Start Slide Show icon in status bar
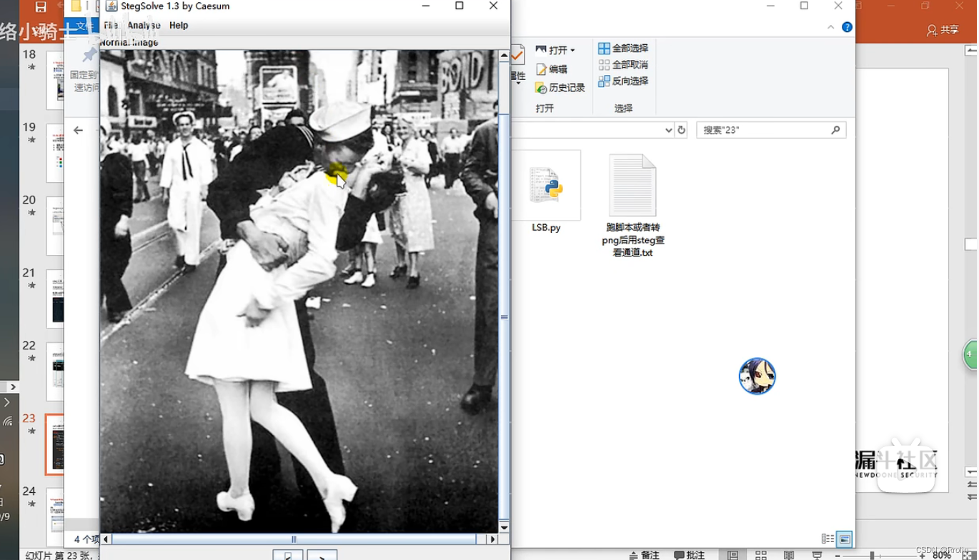This screenshot has width=979, height=560. coord(817,555)
